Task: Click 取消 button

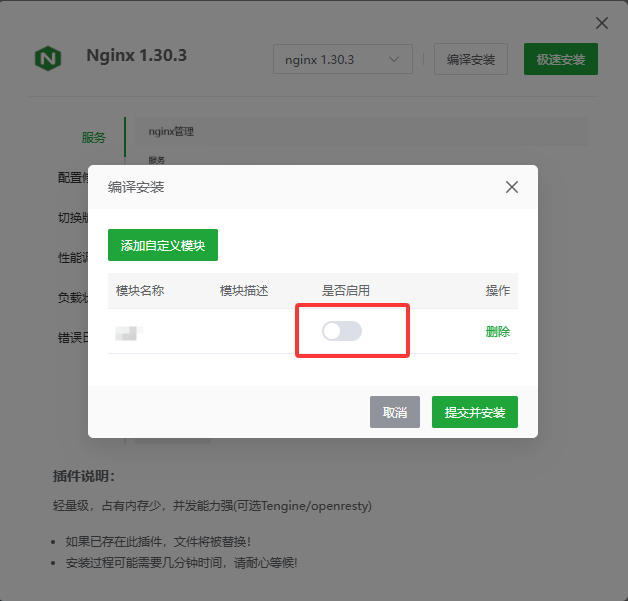Action: point(395,412)
